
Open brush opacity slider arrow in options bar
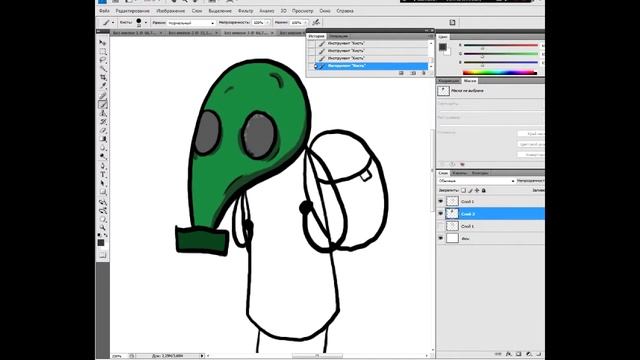[x=268, y=22]
